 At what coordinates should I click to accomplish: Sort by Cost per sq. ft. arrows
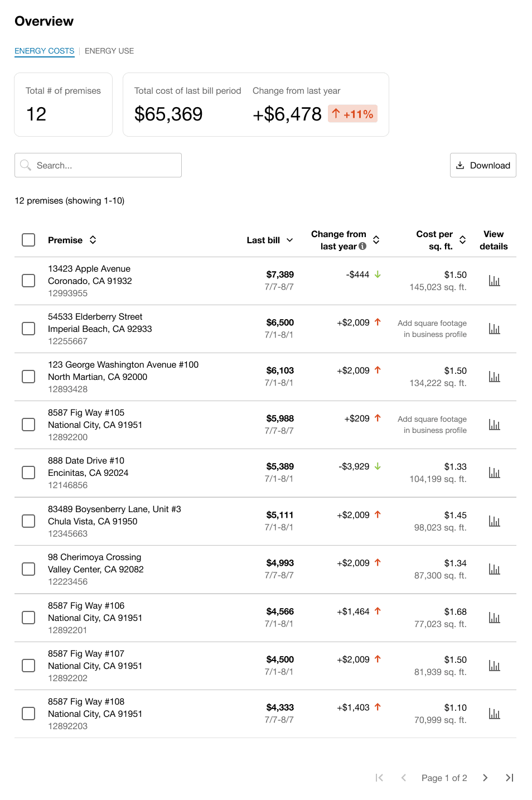pyautogui.click(x=462, y=240)
